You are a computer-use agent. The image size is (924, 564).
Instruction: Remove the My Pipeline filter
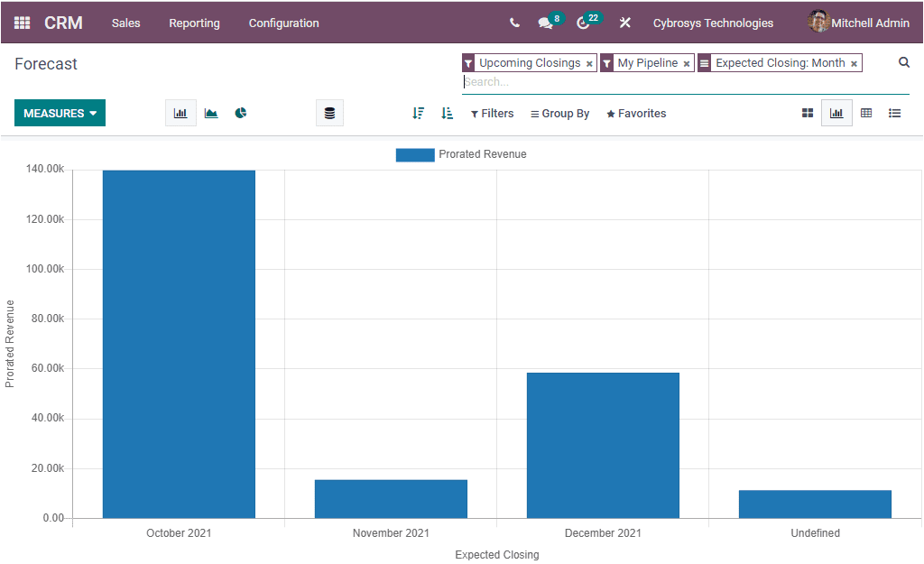click(685, 62)
